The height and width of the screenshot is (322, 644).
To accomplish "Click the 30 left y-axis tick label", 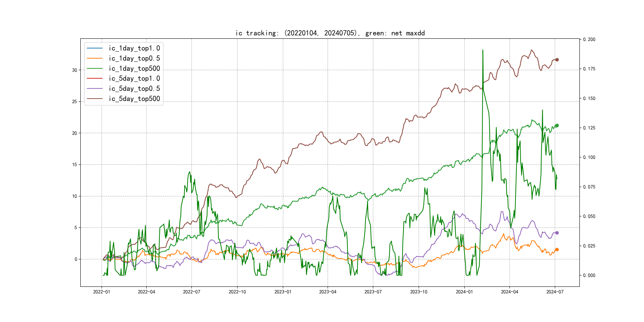I will click(75, 70).
